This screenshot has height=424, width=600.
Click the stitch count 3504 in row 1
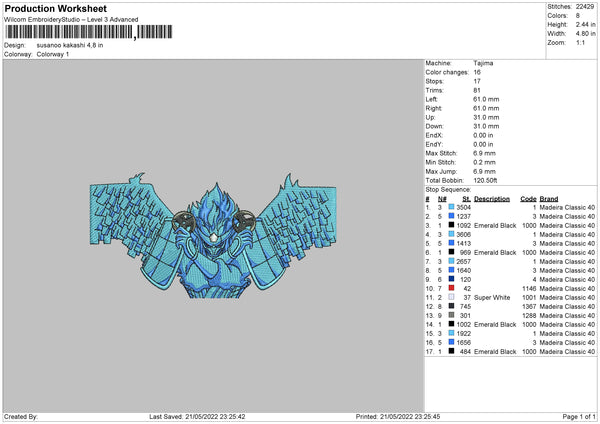click(x=463, y=207)
